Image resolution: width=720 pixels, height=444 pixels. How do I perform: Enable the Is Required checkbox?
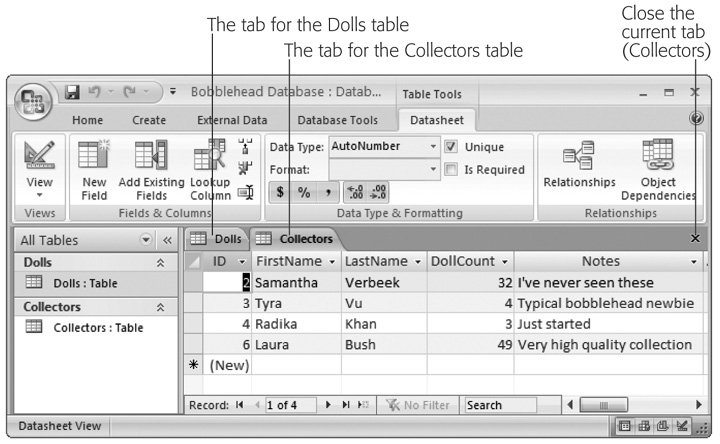pos(450,169)
